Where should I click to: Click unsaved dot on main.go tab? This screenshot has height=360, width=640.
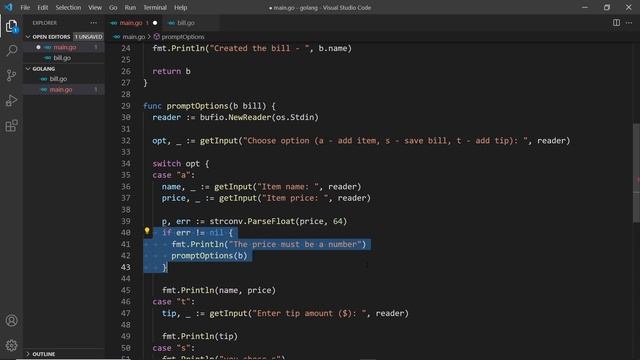click(155, 23)
